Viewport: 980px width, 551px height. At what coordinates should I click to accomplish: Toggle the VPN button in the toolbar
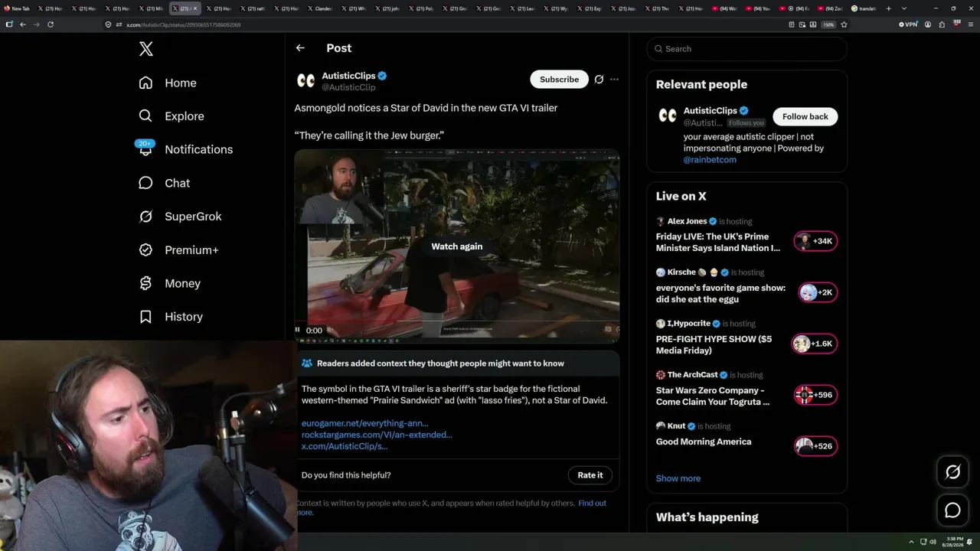(x=909, y=24)
